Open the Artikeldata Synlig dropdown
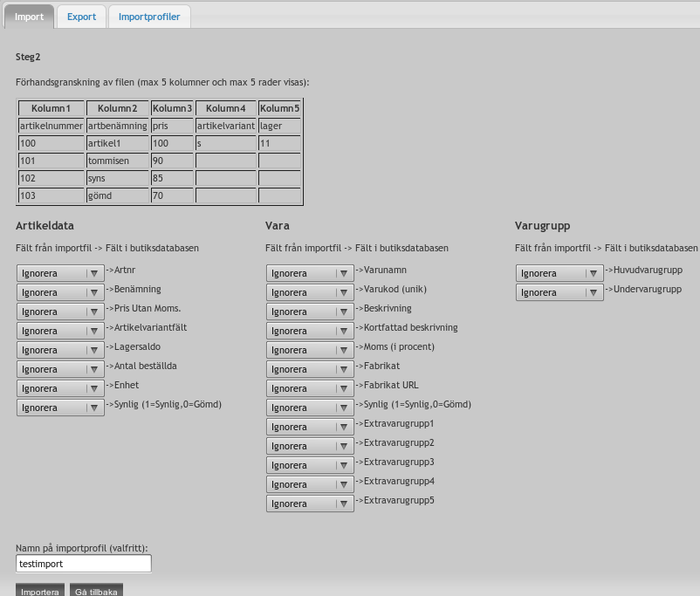 [60, 408]
